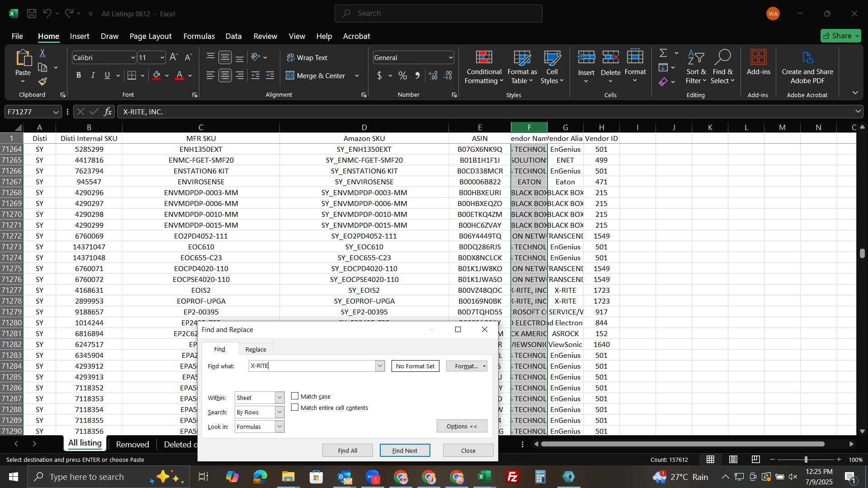Apply the yellow fill color bucket
Image resolution: width=868 pixels, height=488 pixels.
(157, 75)
